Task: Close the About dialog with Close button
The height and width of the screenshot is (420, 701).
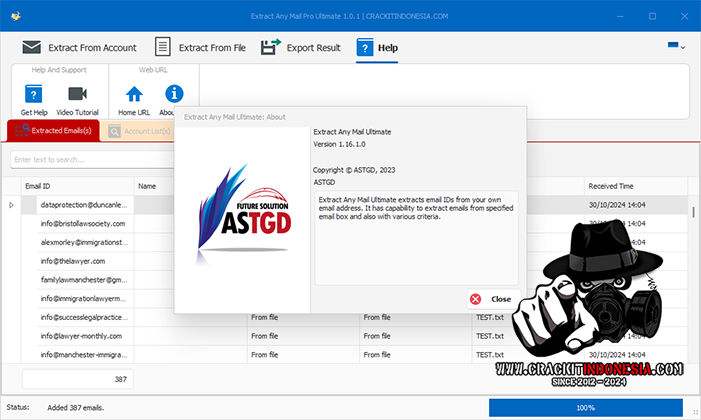Action: pyautogui.click(x=491, y=298)
